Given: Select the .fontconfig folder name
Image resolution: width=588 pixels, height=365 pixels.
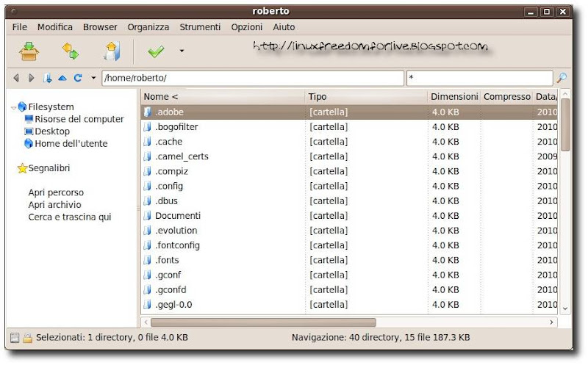Looking at the screenshot, I should (x=177, y=245).
